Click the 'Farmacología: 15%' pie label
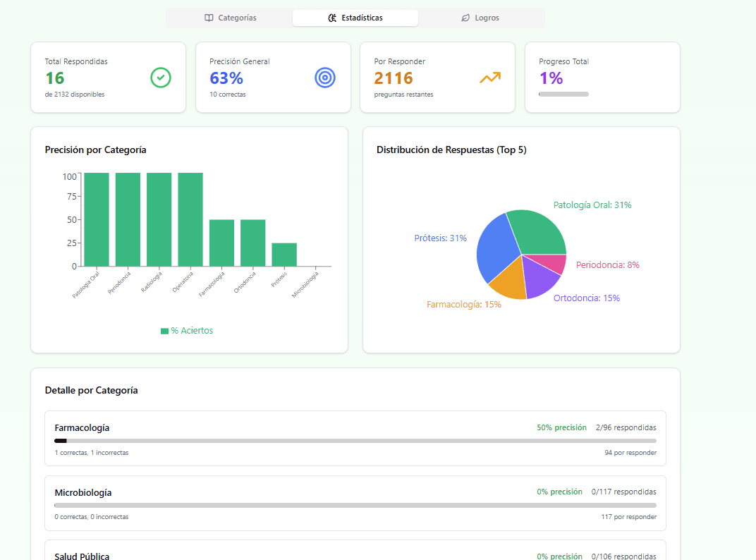The width and height of the screenshot is (756, 560). [x=464, y=305]
